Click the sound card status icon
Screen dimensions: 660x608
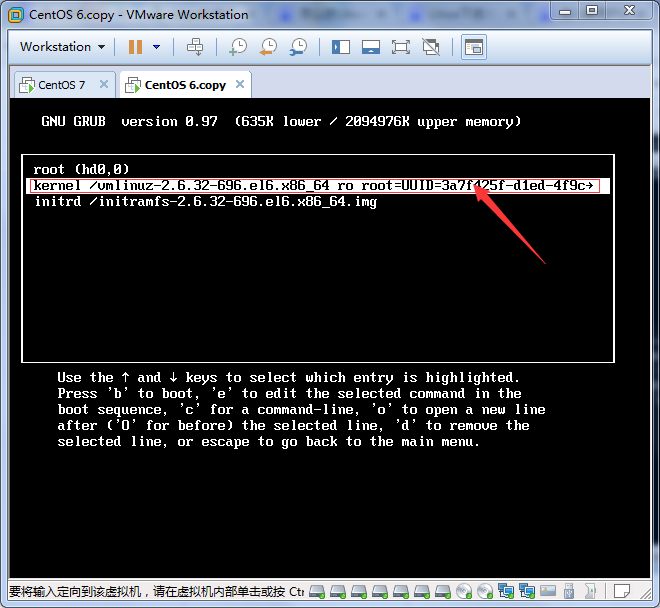tap(590, 592)
